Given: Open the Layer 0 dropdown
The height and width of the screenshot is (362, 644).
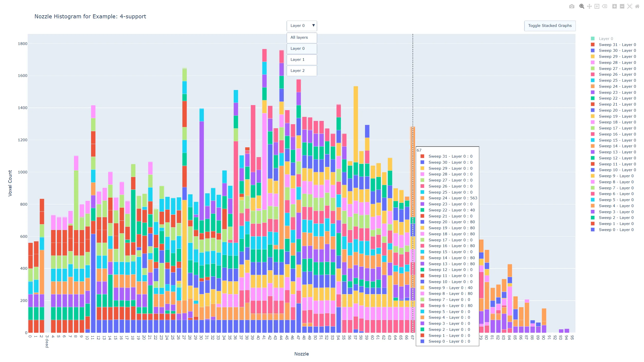Looking at the screenshot, I should tap(302, 25).
